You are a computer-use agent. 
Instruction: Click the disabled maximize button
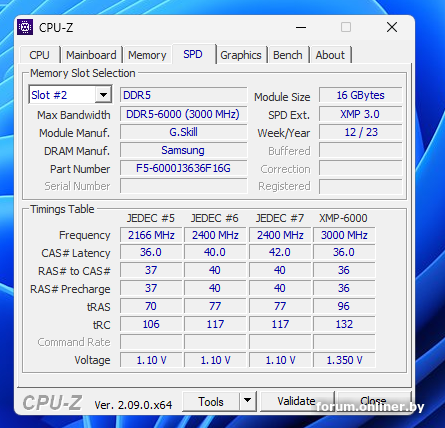tap(346, 27)
